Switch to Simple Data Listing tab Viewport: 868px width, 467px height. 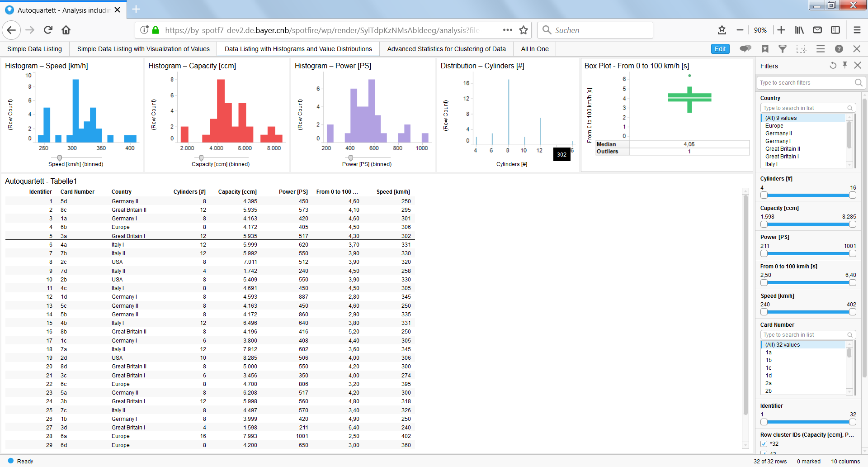34,49
